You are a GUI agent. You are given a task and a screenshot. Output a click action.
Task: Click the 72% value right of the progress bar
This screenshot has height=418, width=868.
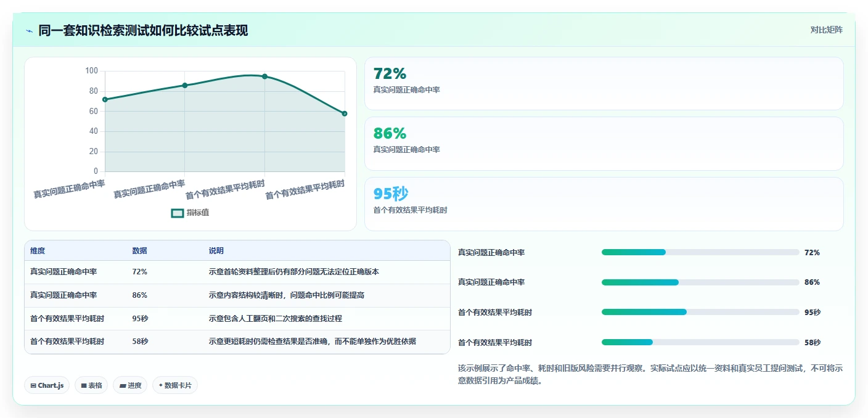813,253
